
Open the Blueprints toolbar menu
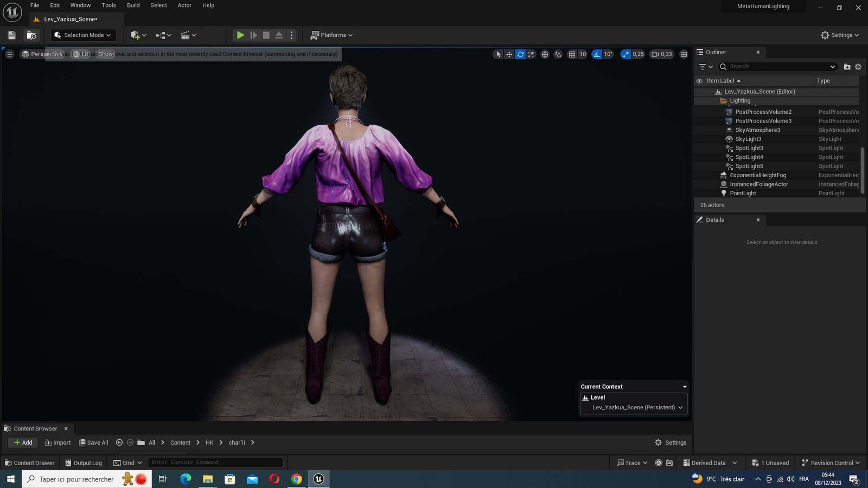point(163,35)
